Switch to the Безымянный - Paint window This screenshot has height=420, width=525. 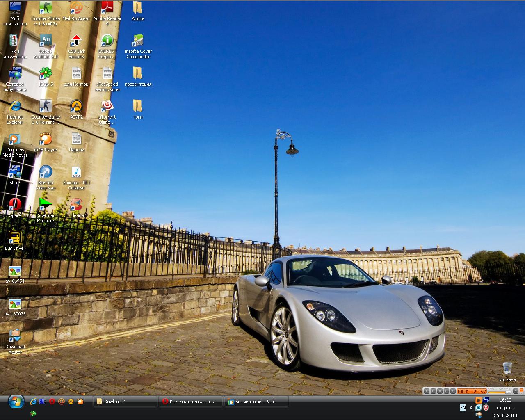[256, 402]
